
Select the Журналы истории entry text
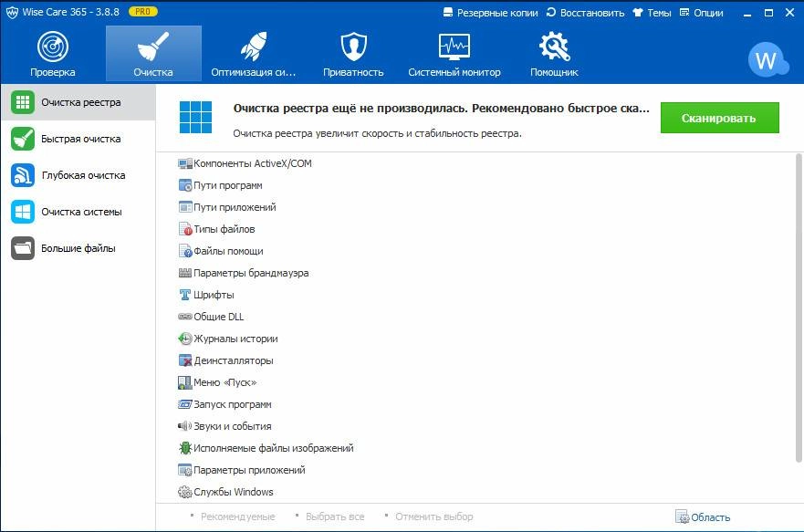tap(235, 339)
